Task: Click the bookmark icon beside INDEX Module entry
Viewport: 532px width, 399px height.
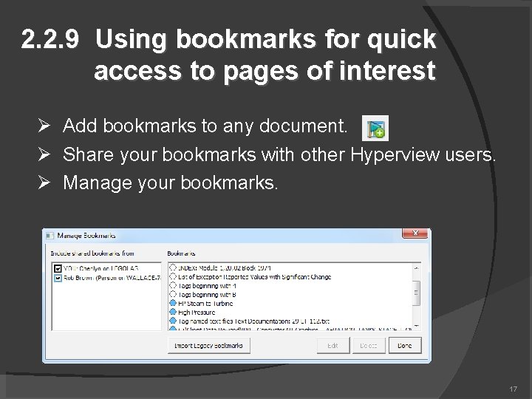Action: point(173,267)
